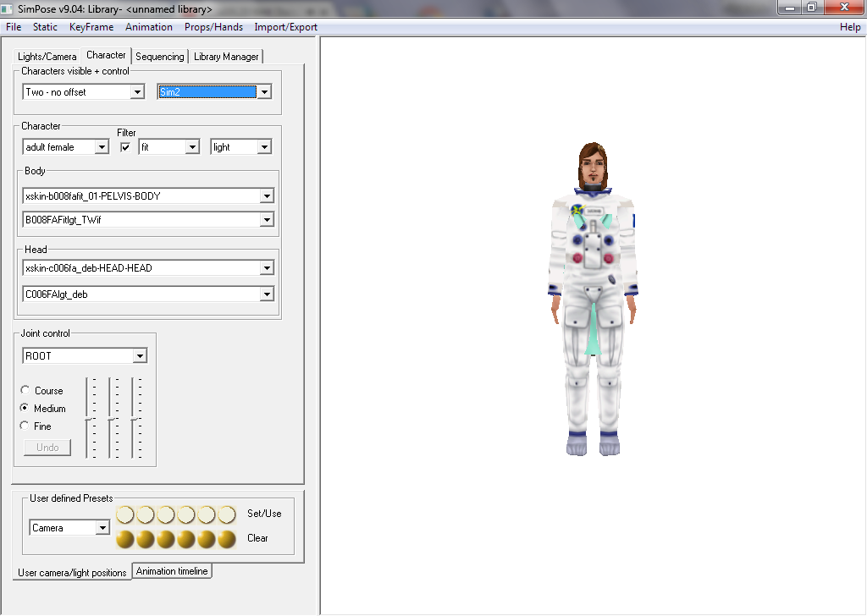Image resolution: width=867 pixels, height=616 pixels.
Task: Click the second gold Clear preset ball
Action: pos(146,539)
